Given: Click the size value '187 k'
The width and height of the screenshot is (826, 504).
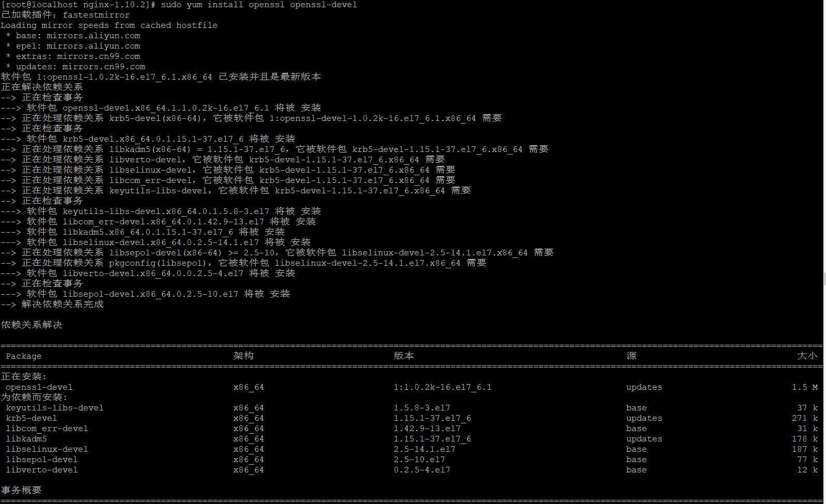Looking at the screenshot, I should pyautogui.click(x=805, y=449).
